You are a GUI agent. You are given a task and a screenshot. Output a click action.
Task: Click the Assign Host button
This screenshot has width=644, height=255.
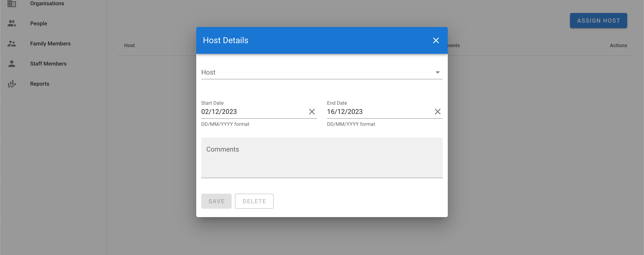click(598, 21)
